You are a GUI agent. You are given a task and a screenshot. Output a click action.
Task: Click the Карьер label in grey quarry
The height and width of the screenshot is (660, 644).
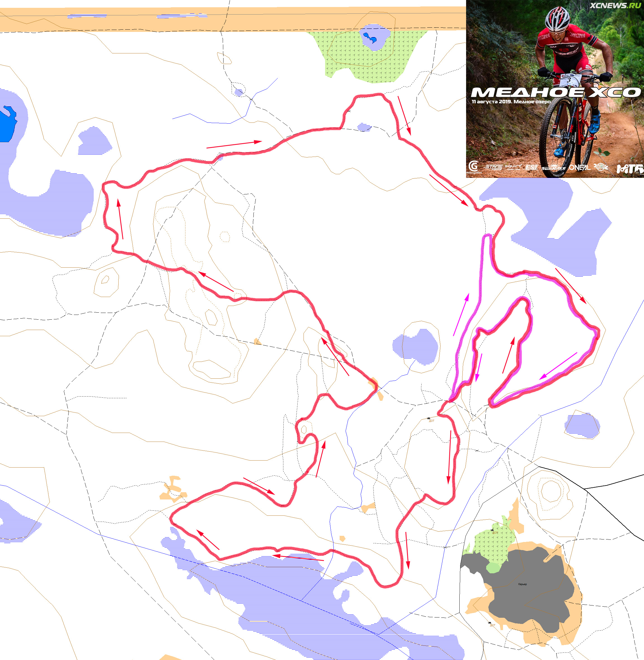[523, 584]
